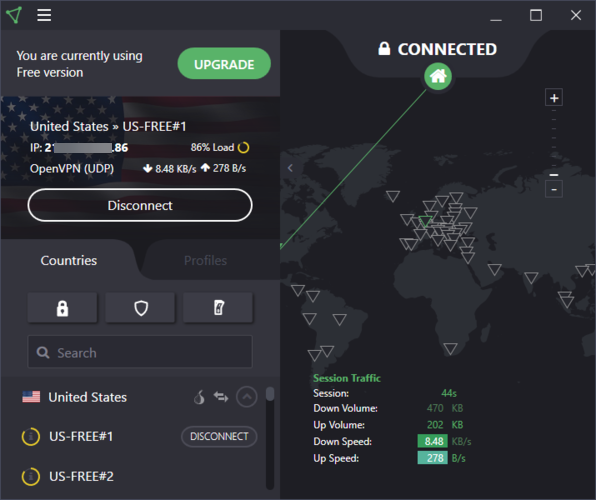Click US-FREE#1 load info icon
Viewport: 596px width, 500px height.
(31, 437)
